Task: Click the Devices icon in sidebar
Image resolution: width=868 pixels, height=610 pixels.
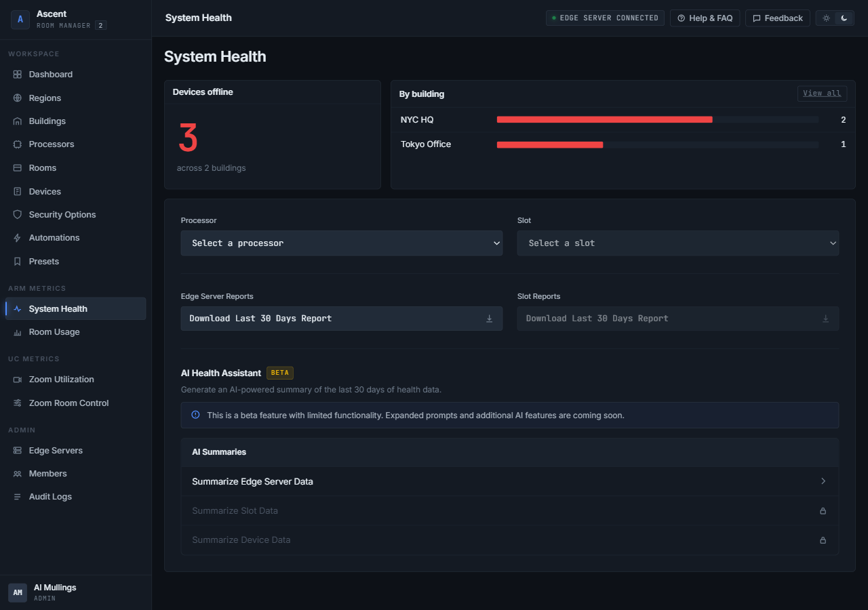Action: click(18, 192)
